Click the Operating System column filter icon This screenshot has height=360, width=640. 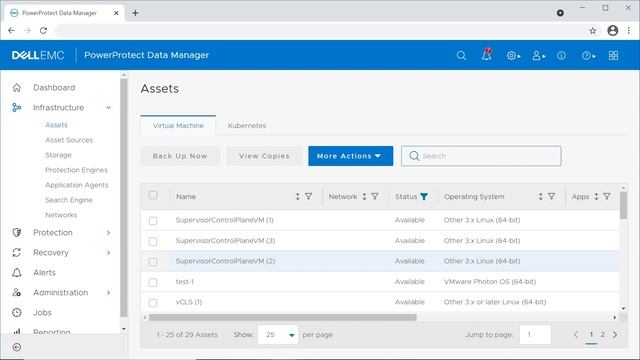pyautogui.click(x=551, y=196)
